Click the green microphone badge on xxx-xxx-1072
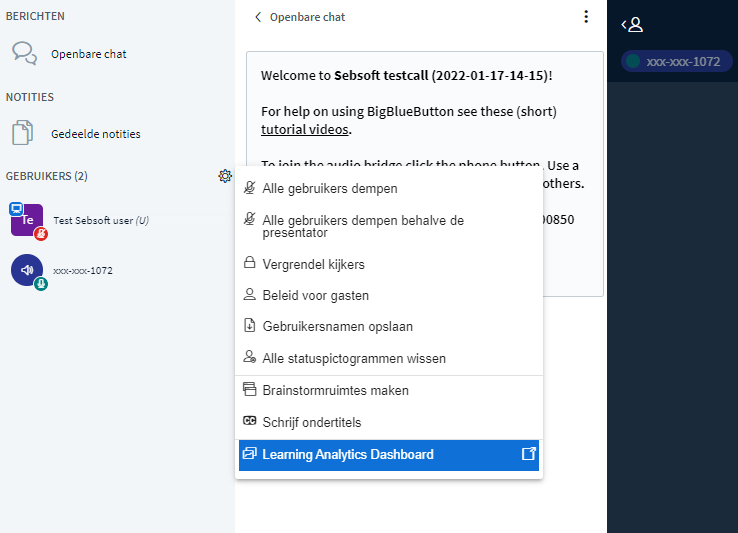The height and width of the screenshot is (533, 738). (x=41, y=283)
